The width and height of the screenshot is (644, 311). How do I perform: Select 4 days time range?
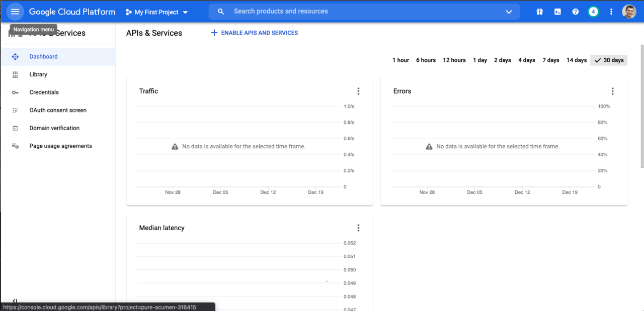[527, 60]
